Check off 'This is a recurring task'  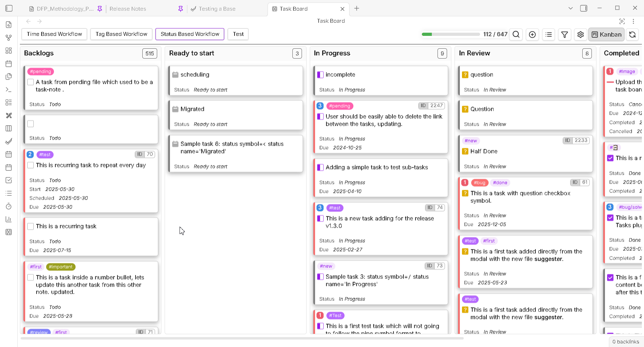(30, 226)
